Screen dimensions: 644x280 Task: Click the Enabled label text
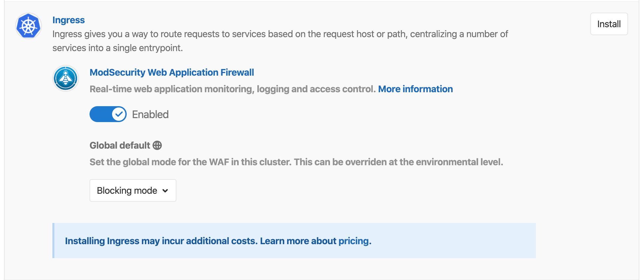coord(150,114)
